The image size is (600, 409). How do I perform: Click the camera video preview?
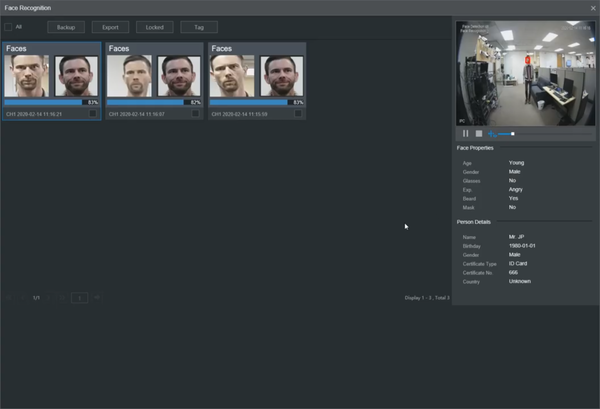525,73
